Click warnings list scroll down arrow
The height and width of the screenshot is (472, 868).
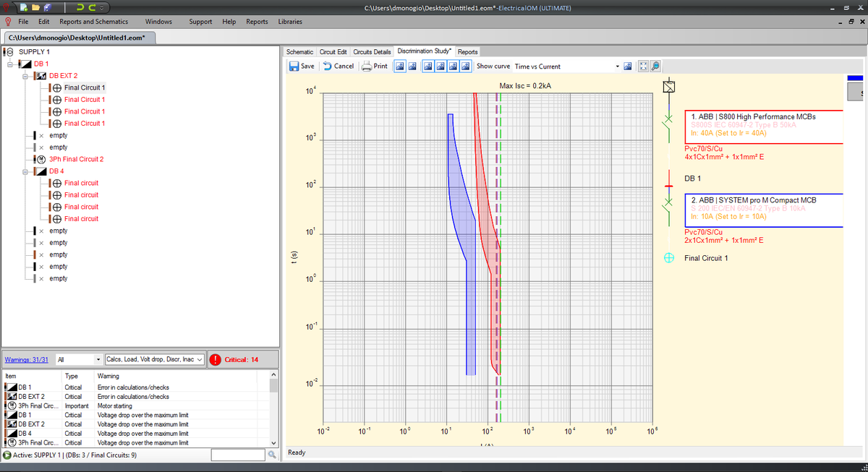pyautogui.click(x=273, y=443)
